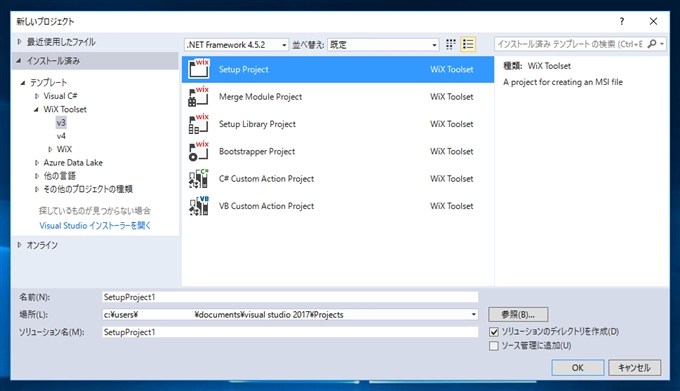Image resolution: width=680 pixels, height=391 pixels.
Task: Select the Setup Project WiX icon
Action: pyautogui.click(x=199, y=69)
